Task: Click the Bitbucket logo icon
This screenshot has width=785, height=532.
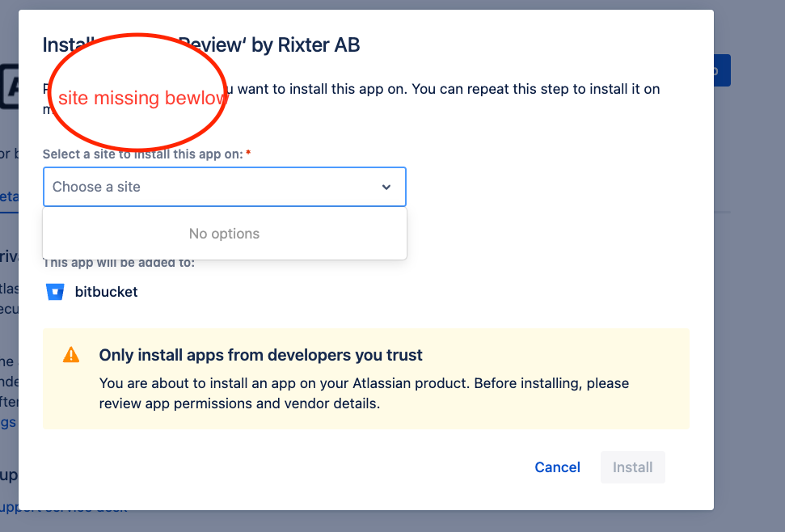Action: 55,292
